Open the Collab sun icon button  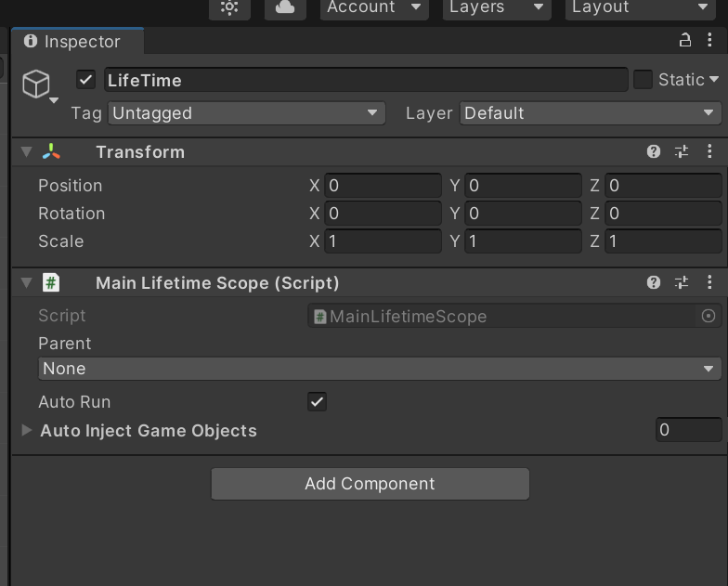229,7
